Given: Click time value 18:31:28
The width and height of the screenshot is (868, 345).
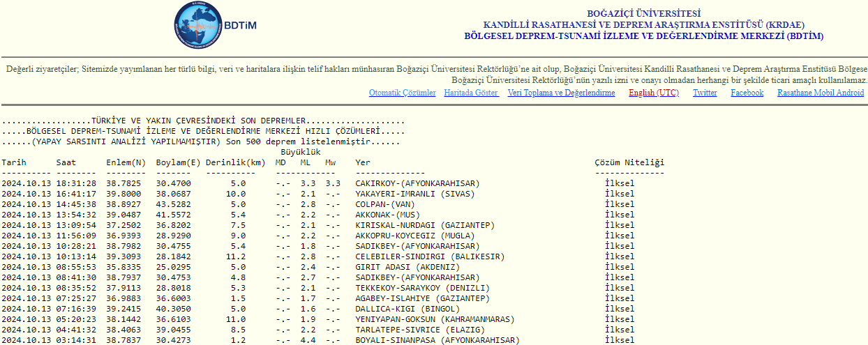Looking at the screenshot, I should 76,183.
